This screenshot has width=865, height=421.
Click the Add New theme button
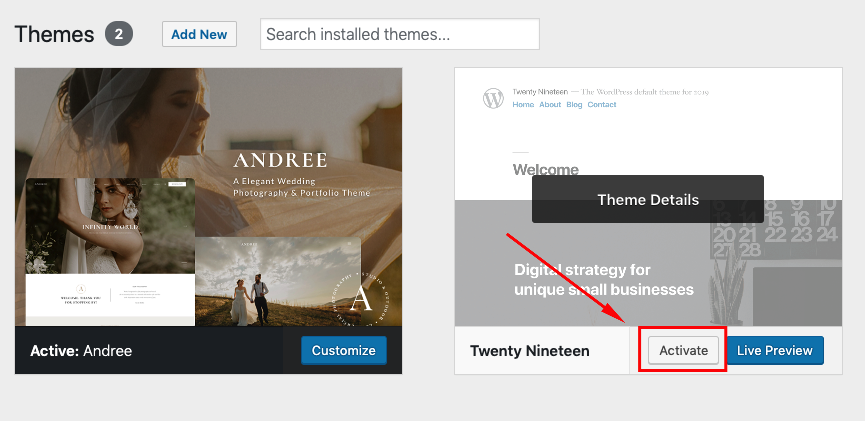coord(199,34)
